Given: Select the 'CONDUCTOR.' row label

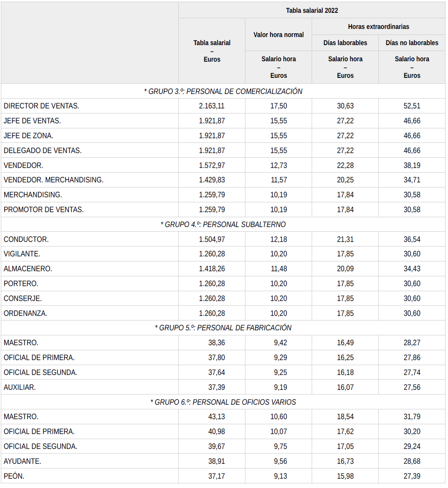Looking at the screenshot, I should (26, 239).
